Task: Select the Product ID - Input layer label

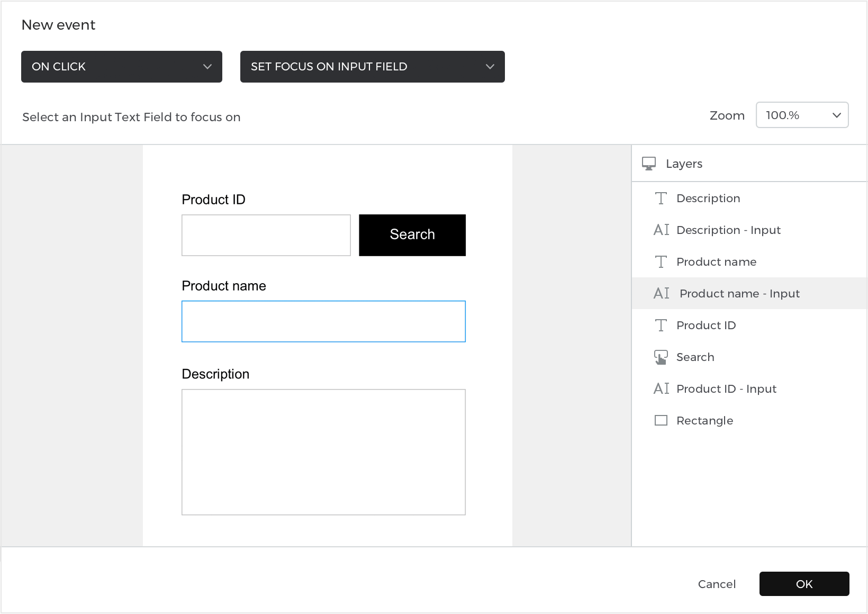Action: [x=727, y=389]
